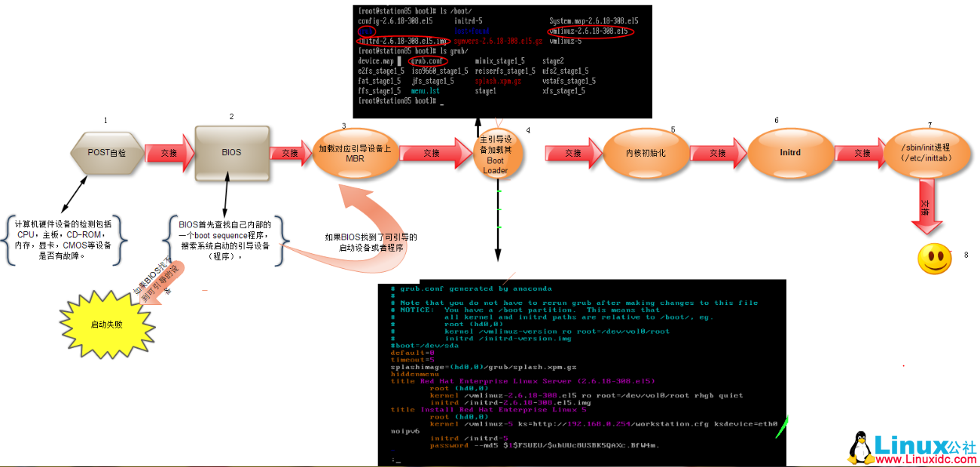Screen dimensions: 980x467
Task: Click the default=0 line in grub.conf
Action: pyautogui.click(x=413, y=353)
